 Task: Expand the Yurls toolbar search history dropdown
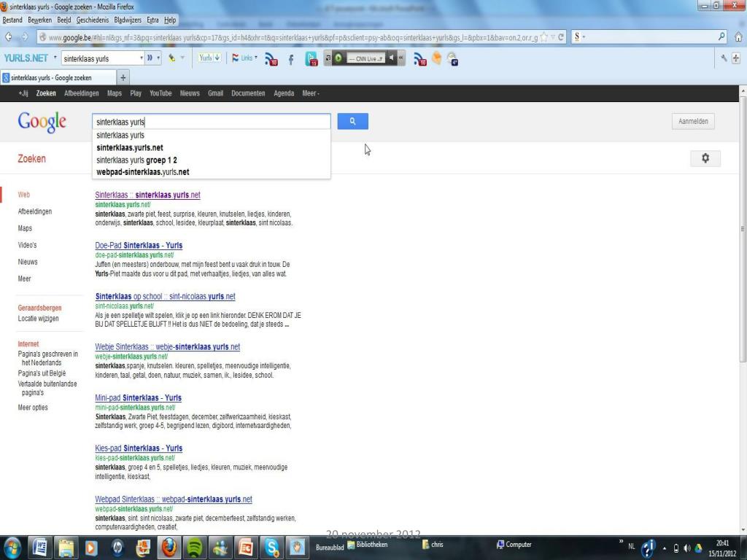click(x=141, y=58)
